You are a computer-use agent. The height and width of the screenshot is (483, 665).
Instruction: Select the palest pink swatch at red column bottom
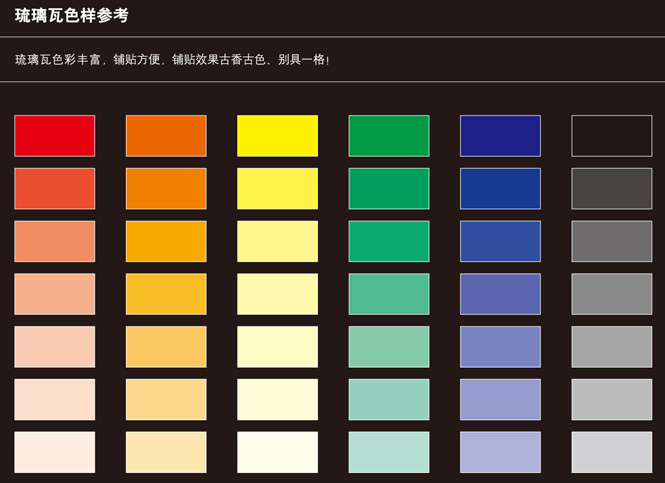(x=55, y=452)
